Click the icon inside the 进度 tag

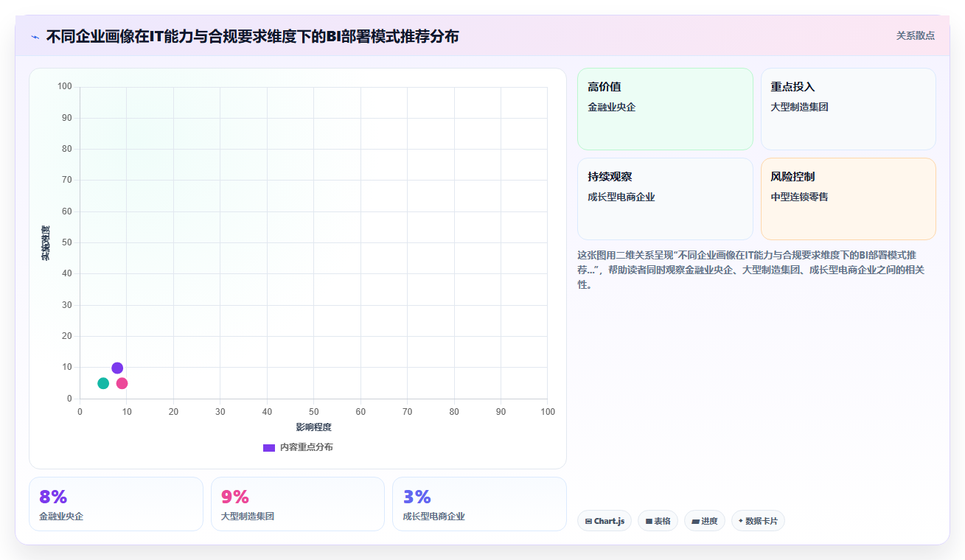[x=696, y=521]
